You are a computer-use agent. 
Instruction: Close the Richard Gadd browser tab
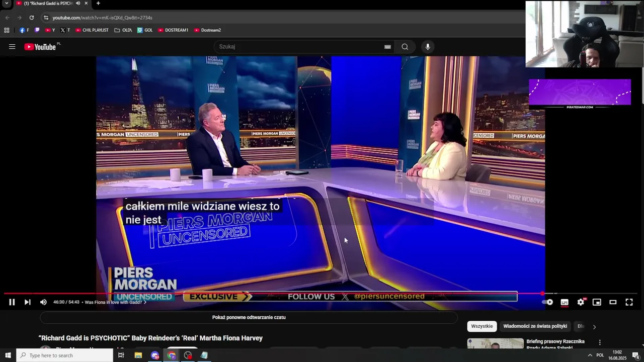pyautogui.click(x=86, y=4)
